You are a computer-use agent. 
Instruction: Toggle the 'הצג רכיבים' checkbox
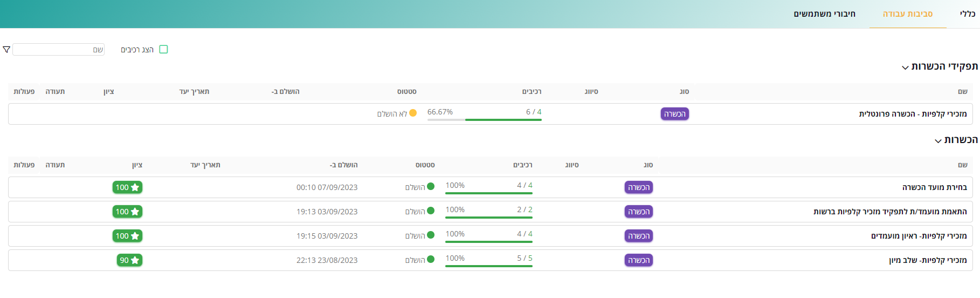point(164,50)
